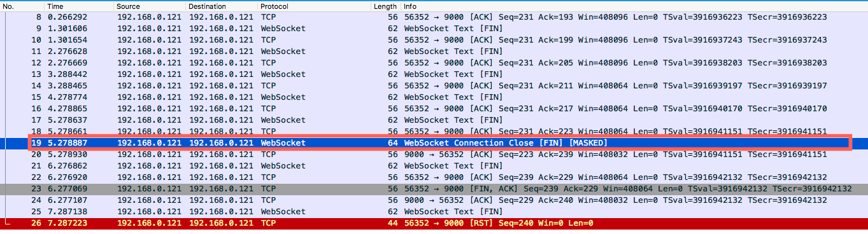Select packet 8 at time 0.266292
Image resolution: width=868 pixels, height=234 pixels.
pyautogui.click(x=434, y=17)
